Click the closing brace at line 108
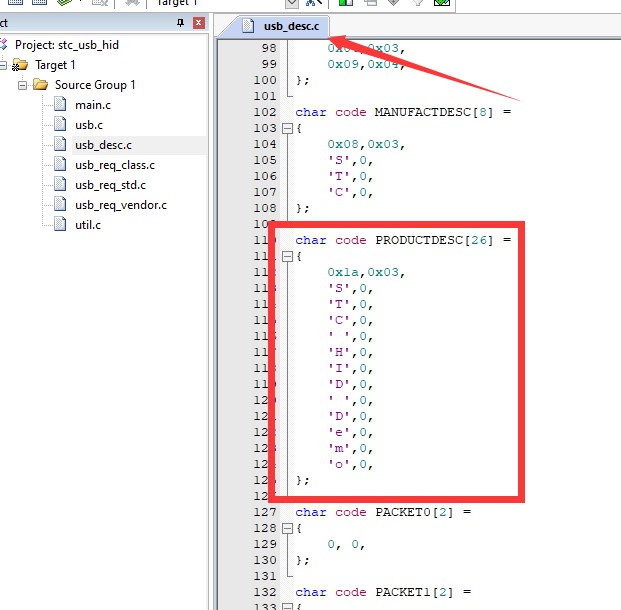 303,208
